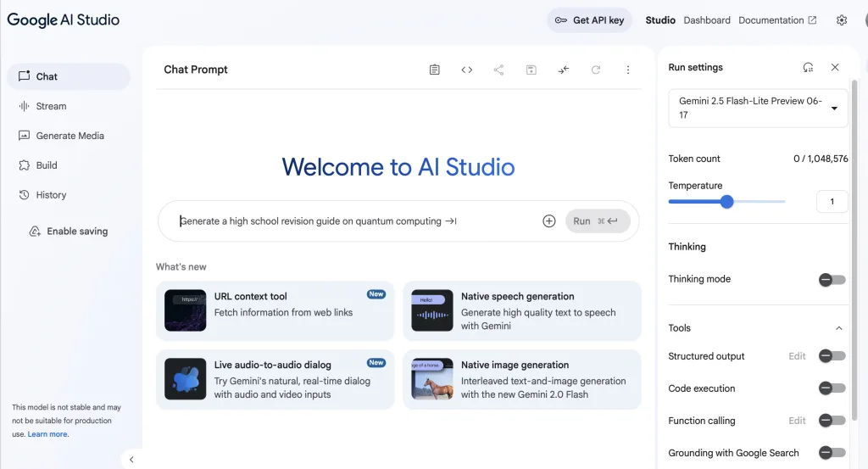The image size is (868, 469).
Task: Open the three-dot more options menu
Action: tap(628, 70)
